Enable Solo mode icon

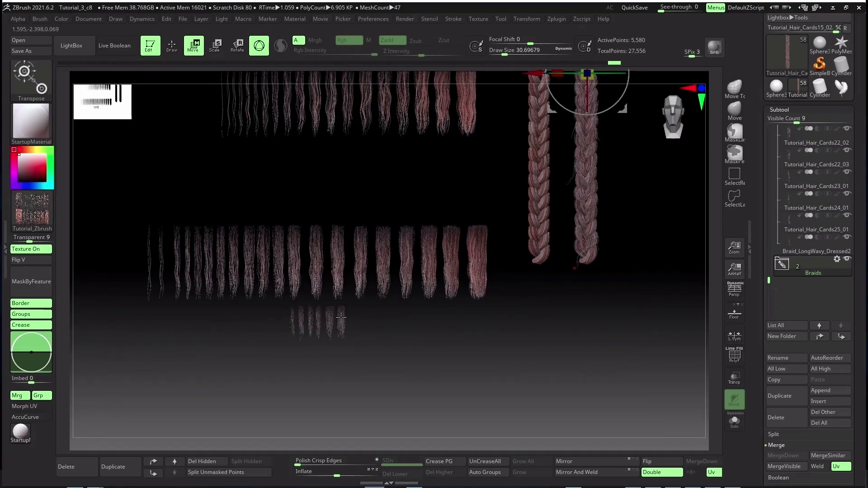pos(734,421)
